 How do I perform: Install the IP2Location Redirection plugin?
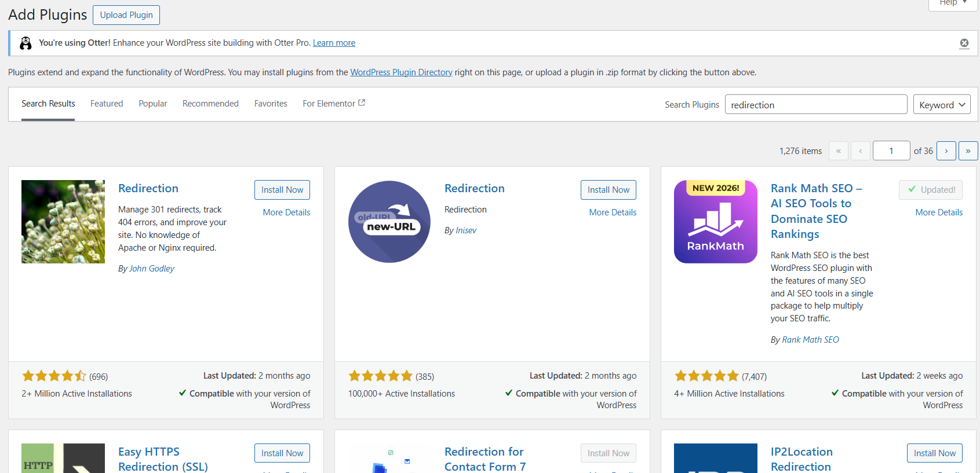pyautogui.click(x=935, y=453)
